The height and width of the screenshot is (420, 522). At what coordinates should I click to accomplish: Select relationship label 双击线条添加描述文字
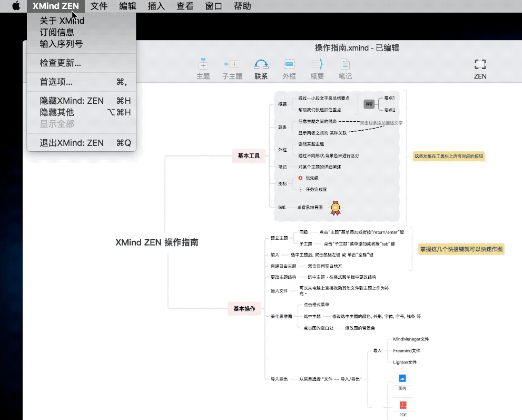tap(381, 123)
